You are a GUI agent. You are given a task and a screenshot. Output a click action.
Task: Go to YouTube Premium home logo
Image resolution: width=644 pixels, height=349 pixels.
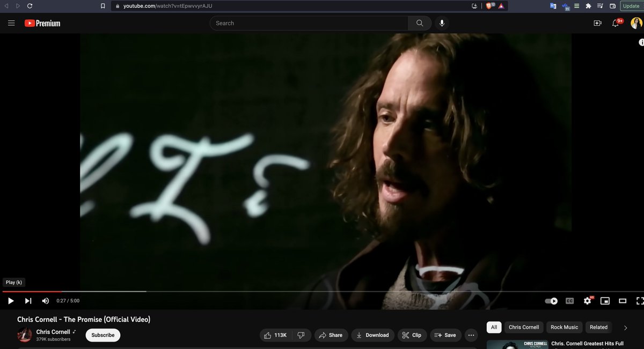pyautogui.click(x=42, y=23)
